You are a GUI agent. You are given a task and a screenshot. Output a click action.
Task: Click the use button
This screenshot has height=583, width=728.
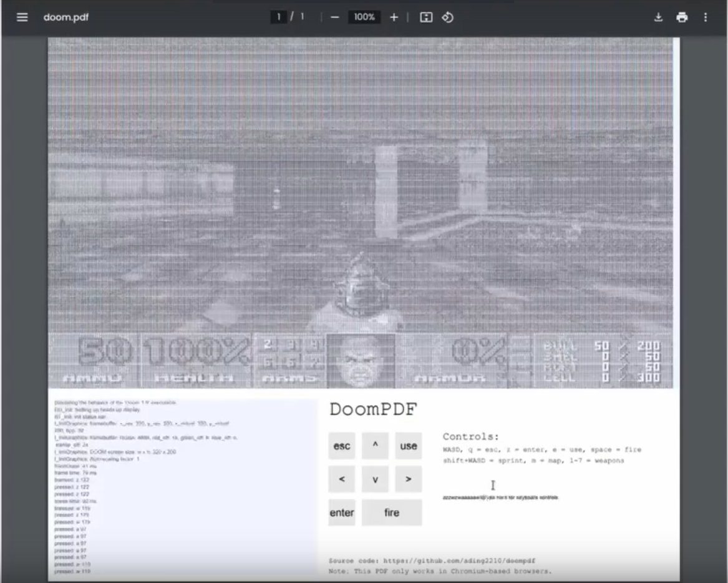pyautogui.click(x=409, y=446)
